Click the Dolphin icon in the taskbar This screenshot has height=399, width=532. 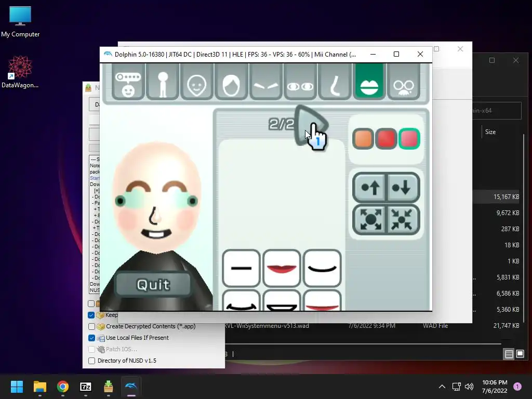click(131, 387)
